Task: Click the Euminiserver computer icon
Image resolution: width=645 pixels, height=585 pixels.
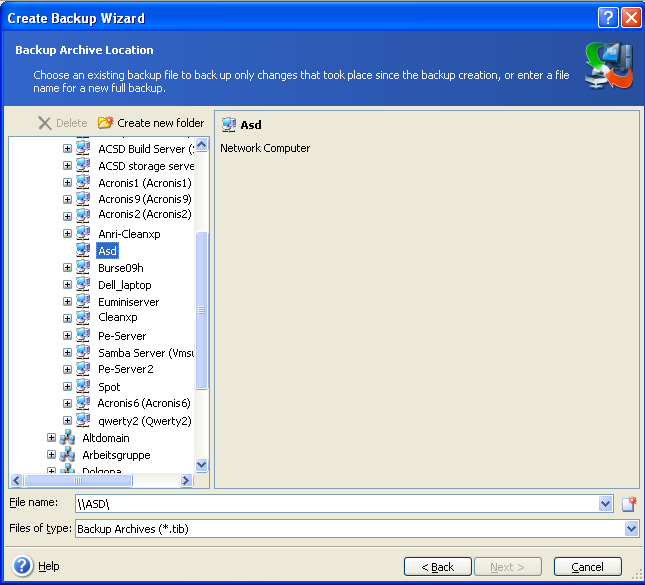Action: point(83,301)
